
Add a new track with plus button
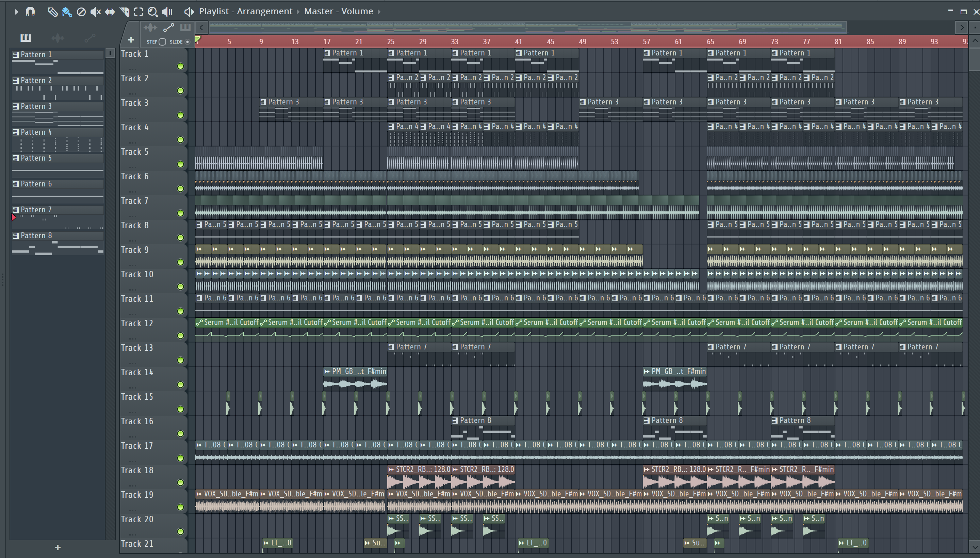131,40
